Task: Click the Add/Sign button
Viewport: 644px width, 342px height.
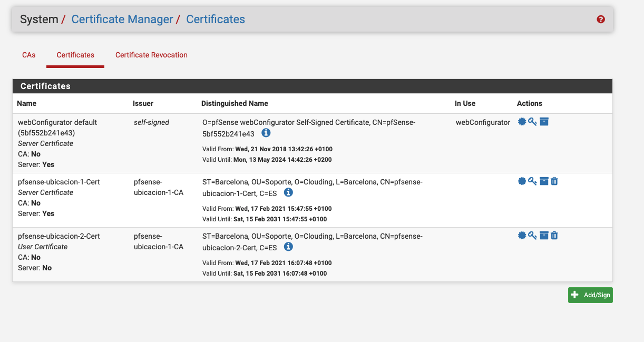Action: [590, 295]
